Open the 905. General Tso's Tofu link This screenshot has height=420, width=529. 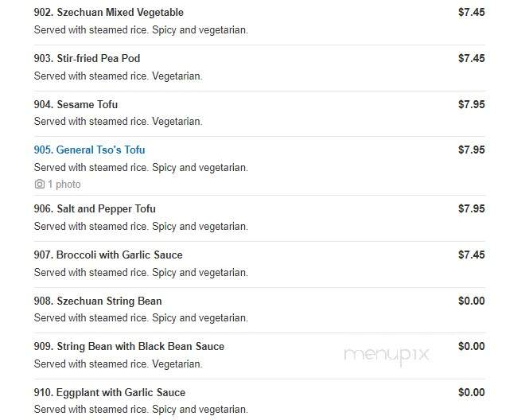pyautogui.click(x=89, y=150)
